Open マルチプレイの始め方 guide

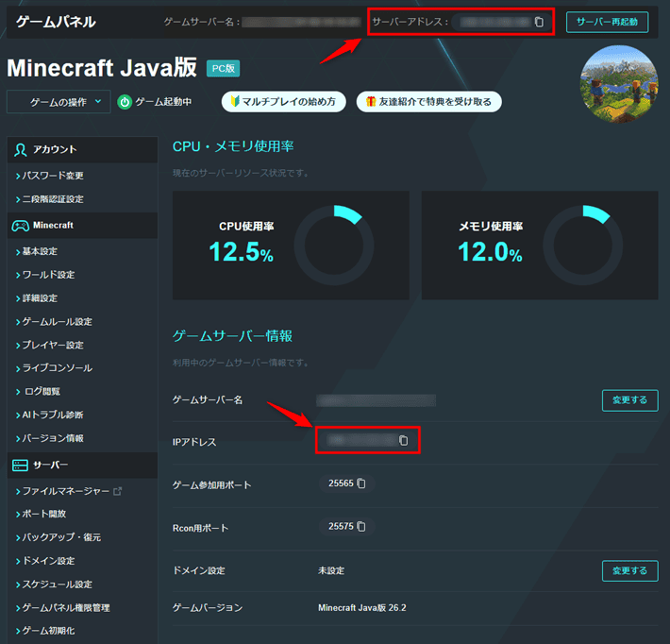pyautogui.click(x=284, y=102)
